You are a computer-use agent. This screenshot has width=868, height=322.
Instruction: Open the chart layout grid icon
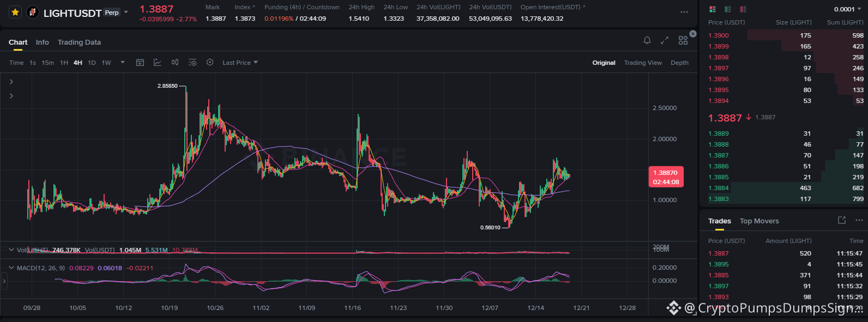683,40
